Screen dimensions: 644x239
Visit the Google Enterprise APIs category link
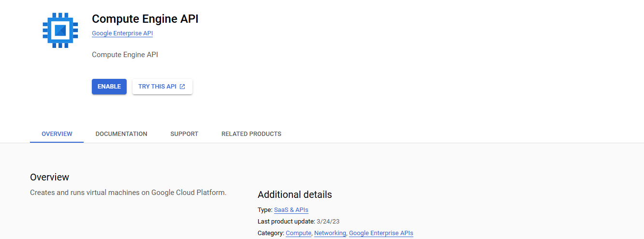pyautogui.click(x=381, y=233)
